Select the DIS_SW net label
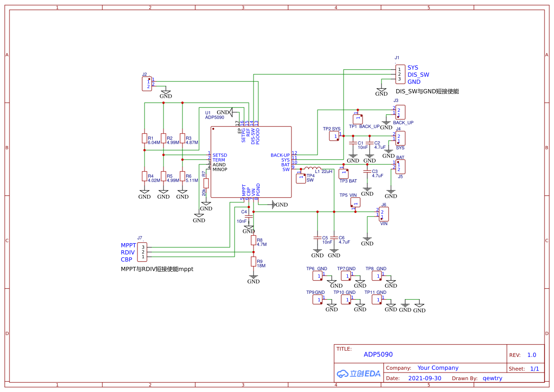The image size is (554, 392). (x=418, y=74)
